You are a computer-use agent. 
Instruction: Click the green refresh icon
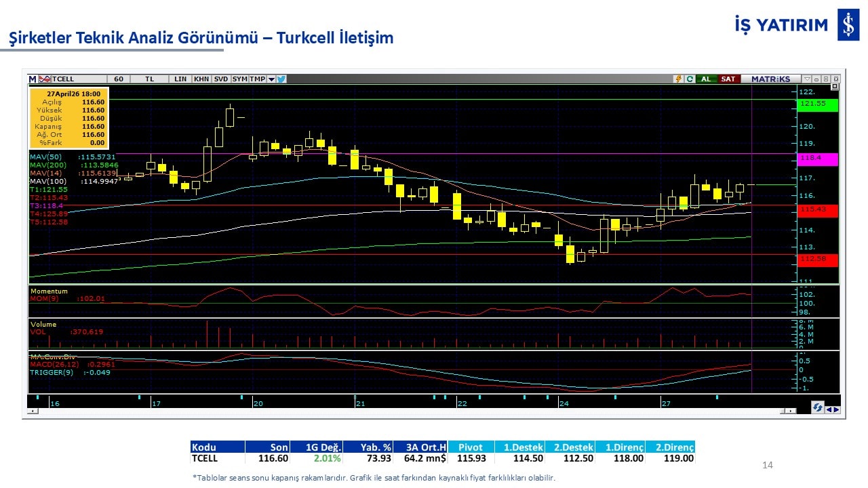click(x=689, y=79)
